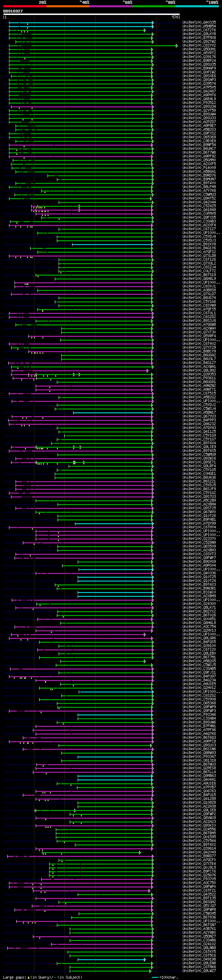Select hit label UniRef100_Q41125
222x980 pixels.
(x=199, y=431)
